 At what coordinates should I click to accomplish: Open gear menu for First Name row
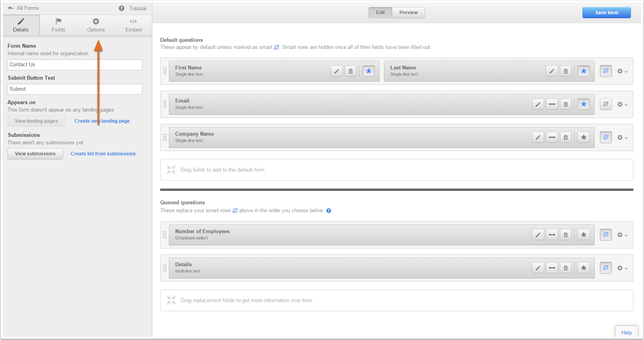(622, 71)
